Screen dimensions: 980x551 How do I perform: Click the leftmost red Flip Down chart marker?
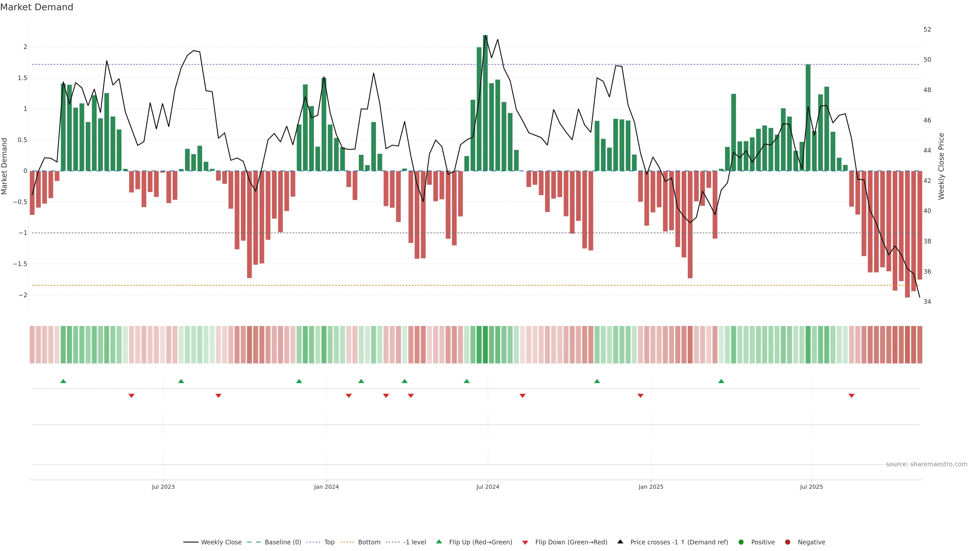131,395
